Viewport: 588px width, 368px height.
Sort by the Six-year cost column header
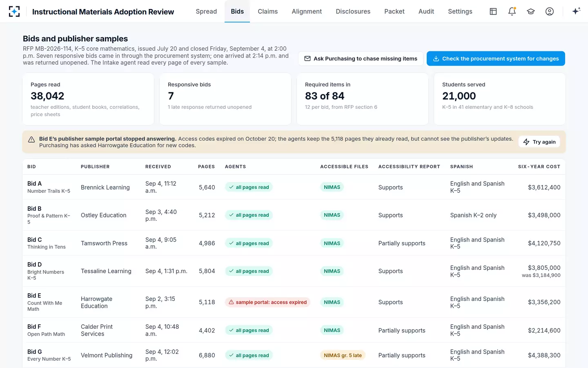(x=539, y=167)
